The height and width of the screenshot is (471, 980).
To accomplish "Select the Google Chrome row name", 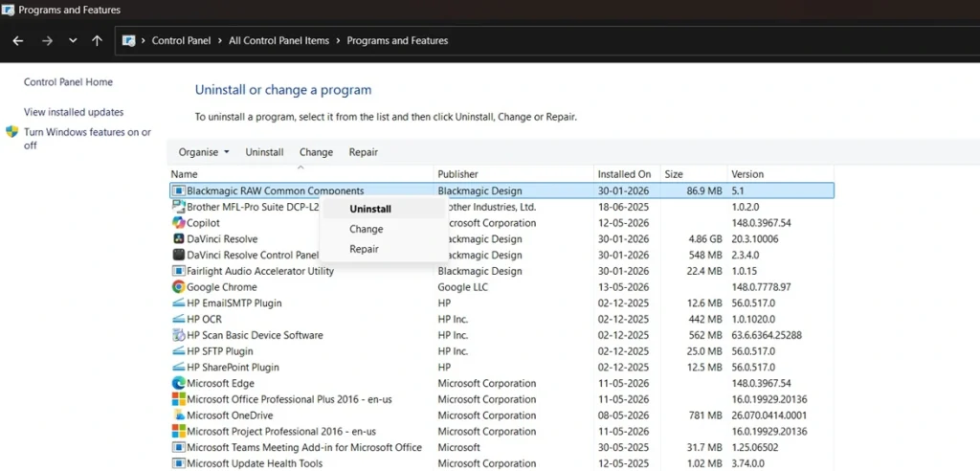I will tap(222, 287).
